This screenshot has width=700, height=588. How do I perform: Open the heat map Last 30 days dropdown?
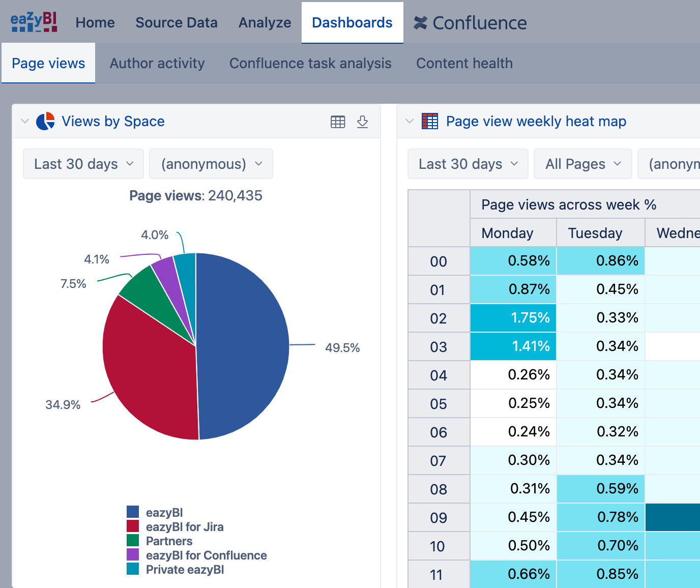[x=468, y=164]
